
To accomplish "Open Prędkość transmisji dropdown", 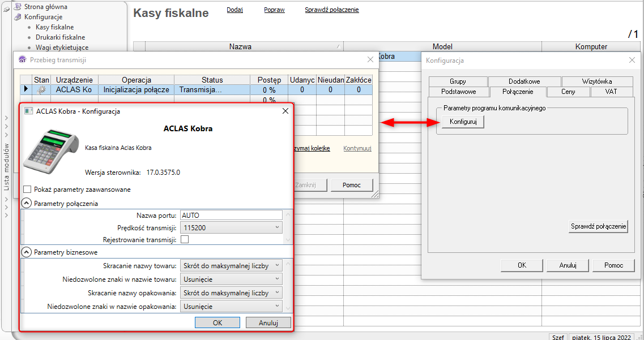I will 231,227.
